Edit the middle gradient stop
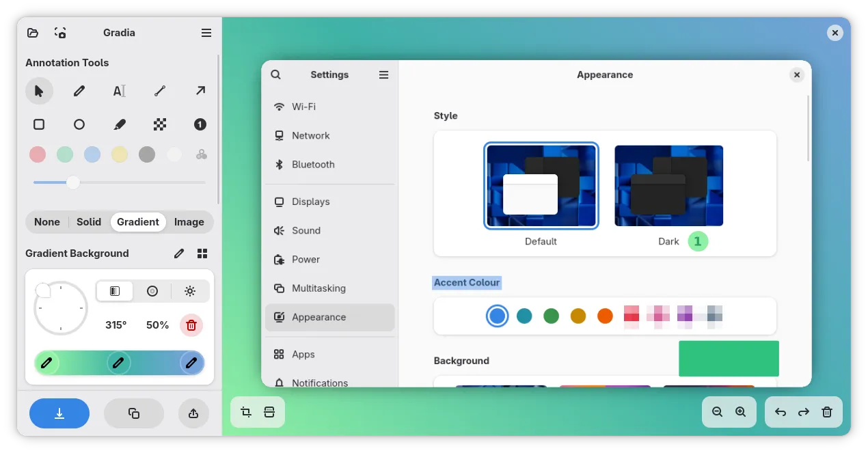This screenshot has height=453, width=868. coord(119,363)
